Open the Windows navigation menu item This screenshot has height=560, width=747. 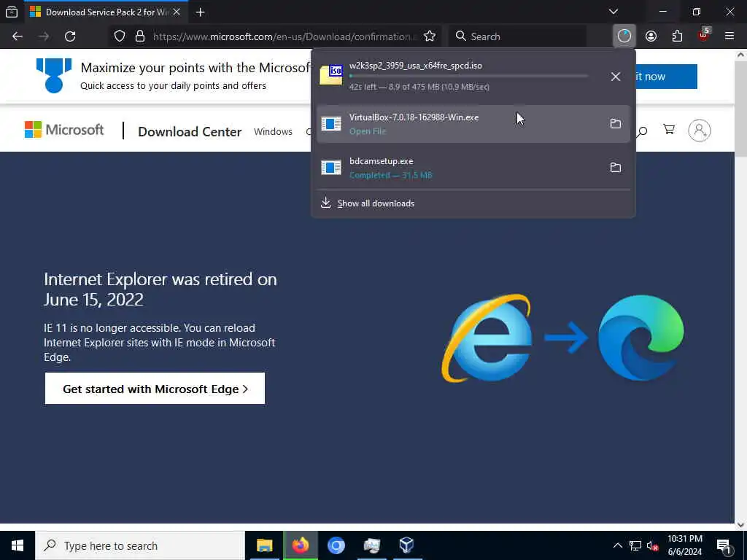click(273, 131)
